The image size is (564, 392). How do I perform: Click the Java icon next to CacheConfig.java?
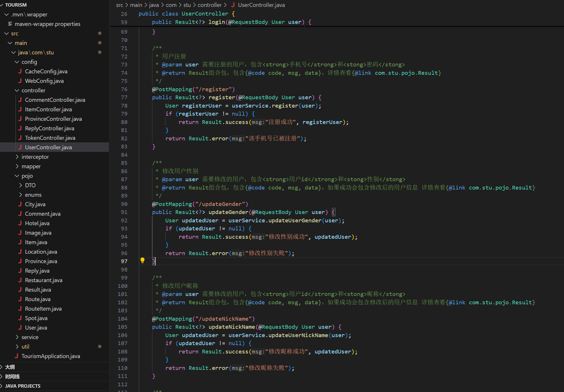click(x=20, y=71)
